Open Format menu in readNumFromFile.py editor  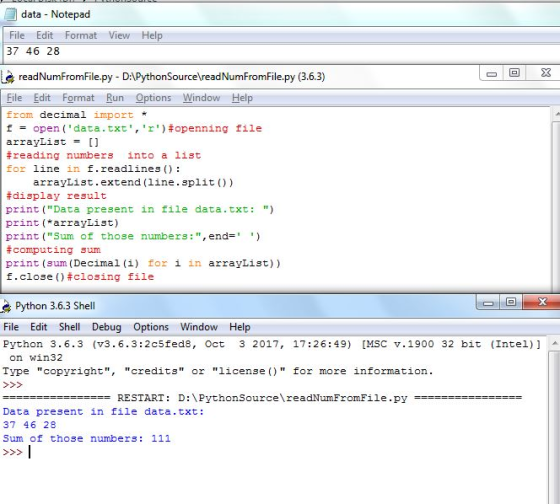tap(78, 98)
